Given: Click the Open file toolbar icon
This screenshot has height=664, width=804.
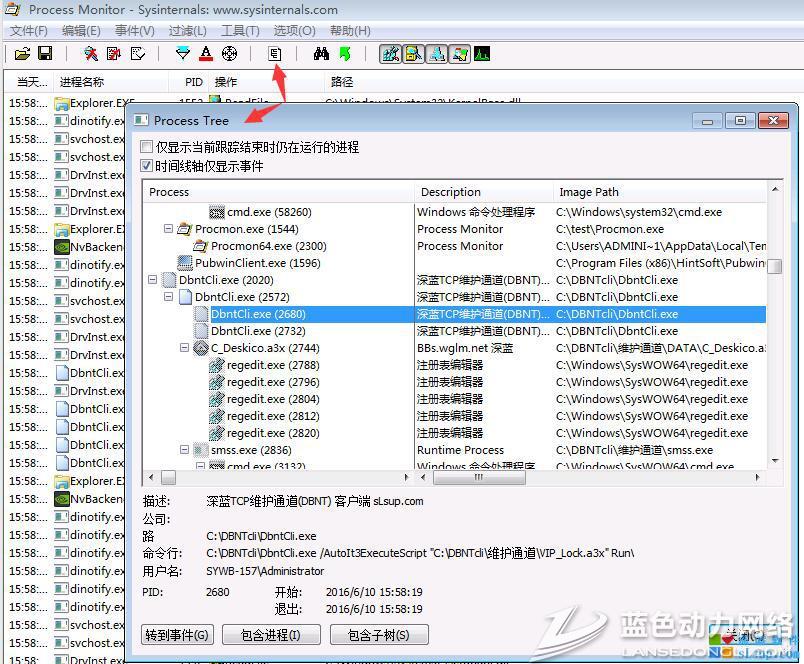Looking at the screenshot, I should (23, 53).
